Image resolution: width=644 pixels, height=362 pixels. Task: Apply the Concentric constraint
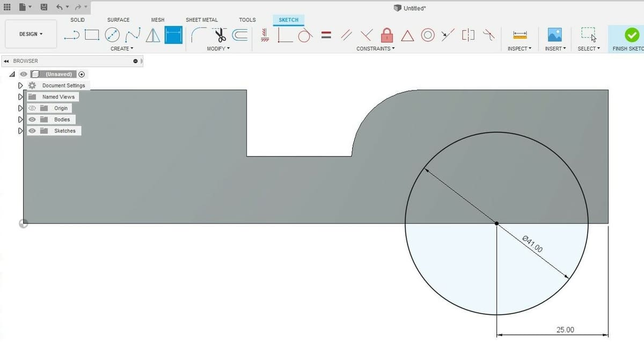point(428,35)
